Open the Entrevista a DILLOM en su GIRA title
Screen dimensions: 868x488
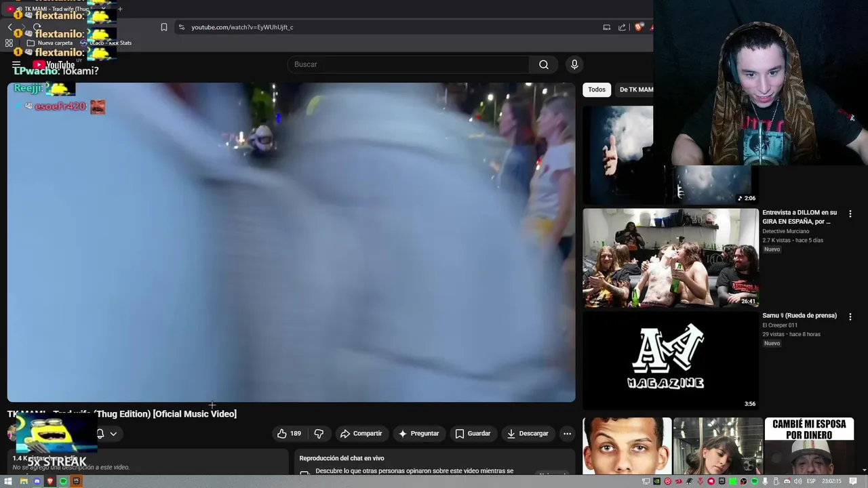click(800, 217)
